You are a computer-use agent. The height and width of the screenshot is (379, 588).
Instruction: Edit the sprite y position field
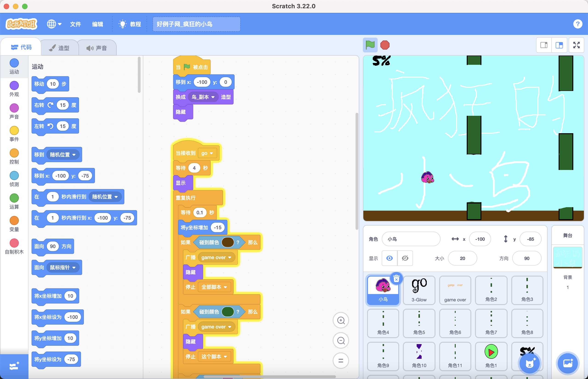pos(530,239)
